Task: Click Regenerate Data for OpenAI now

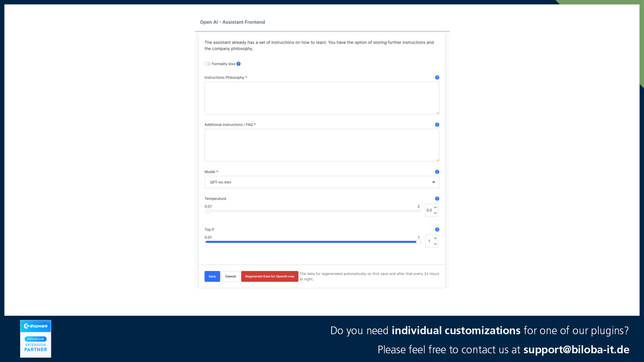Action: pyautogui.click(x=270, y=276)
